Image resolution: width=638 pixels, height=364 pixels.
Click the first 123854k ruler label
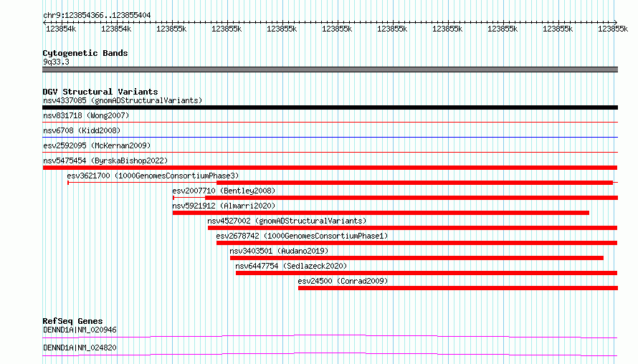tap(61, 29)
